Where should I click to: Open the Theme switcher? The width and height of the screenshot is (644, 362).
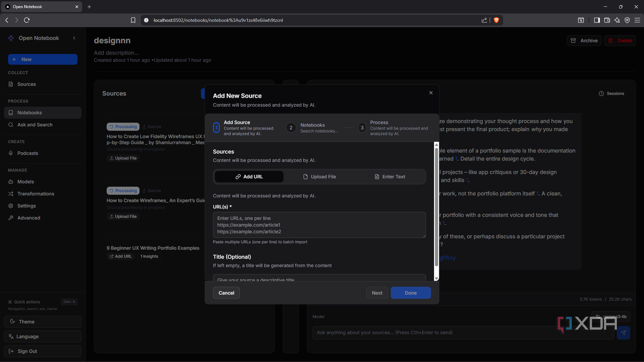coord(43,322)
